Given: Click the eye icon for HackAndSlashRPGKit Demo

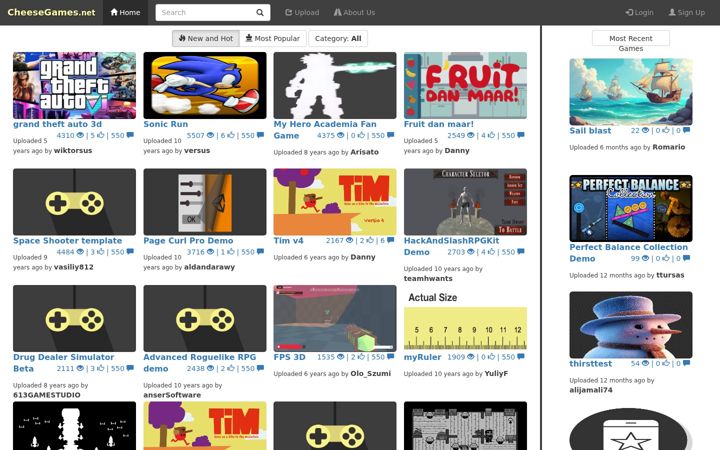Looking at the screenshot, I should coord(471,252).
